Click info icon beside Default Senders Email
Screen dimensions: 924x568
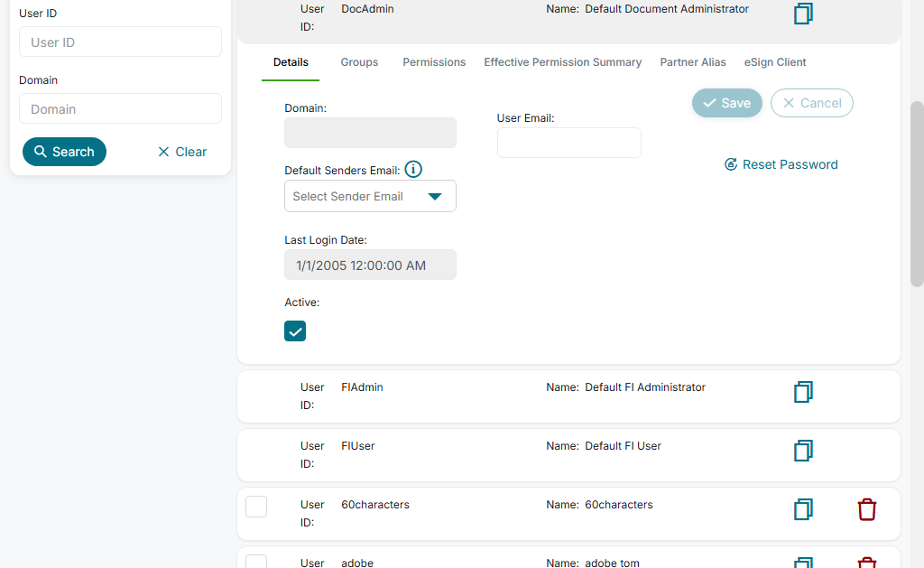[413, 169]
